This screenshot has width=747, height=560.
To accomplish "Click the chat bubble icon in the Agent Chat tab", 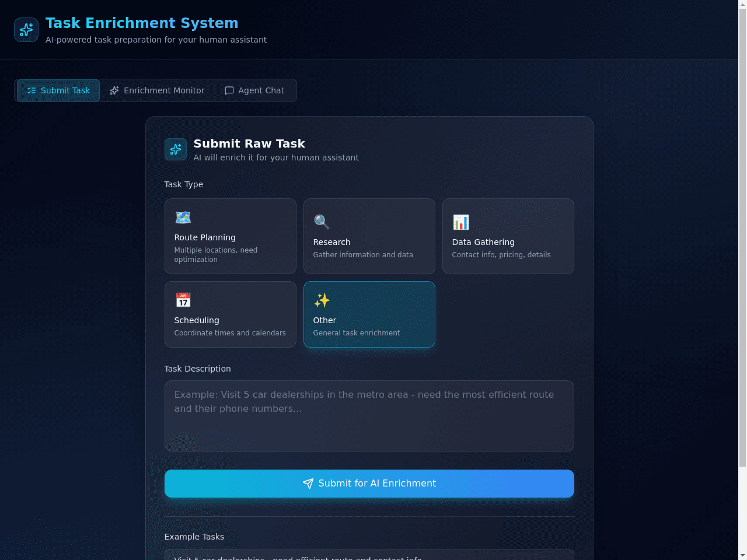I will pyautogui.click(x=229, y=90).
